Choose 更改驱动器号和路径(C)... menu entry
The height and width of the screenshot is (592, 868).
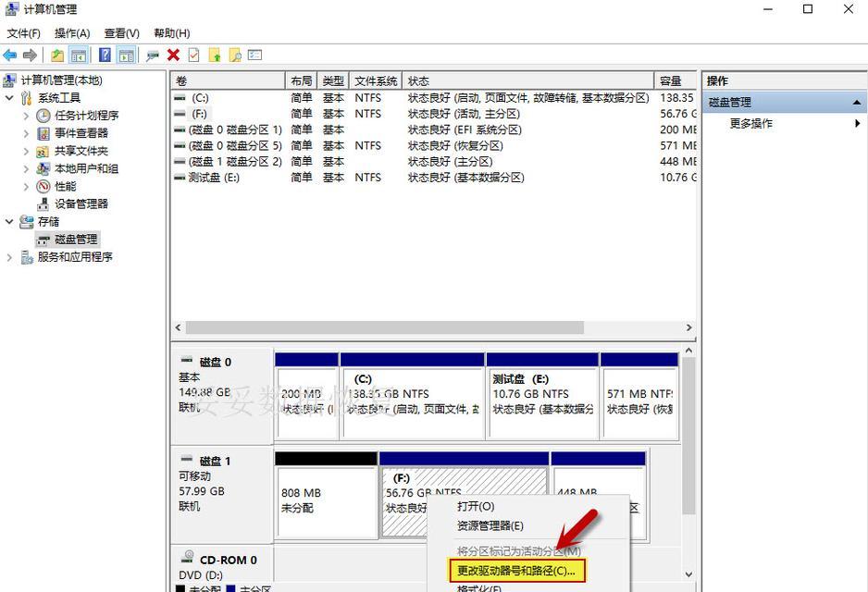[x=516, y=571]
